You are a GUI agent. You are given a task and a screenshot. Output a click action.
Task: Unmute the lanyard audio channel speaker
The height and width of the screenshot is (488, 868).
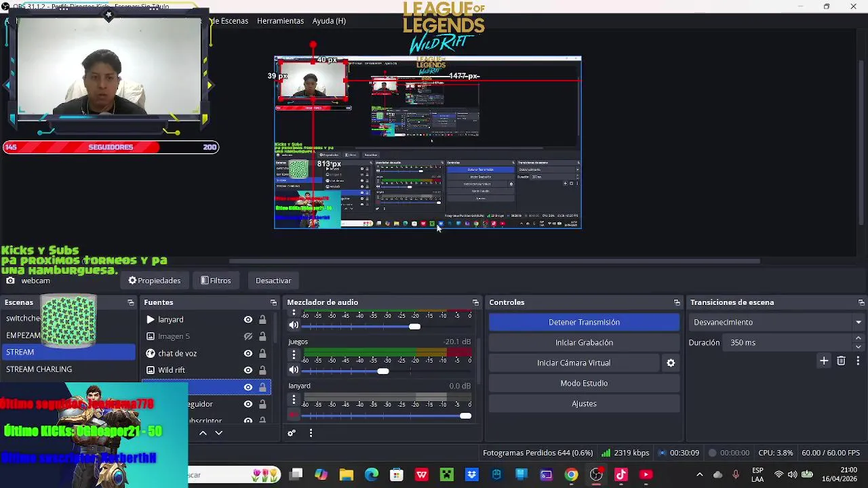click(x=294, y=414)
